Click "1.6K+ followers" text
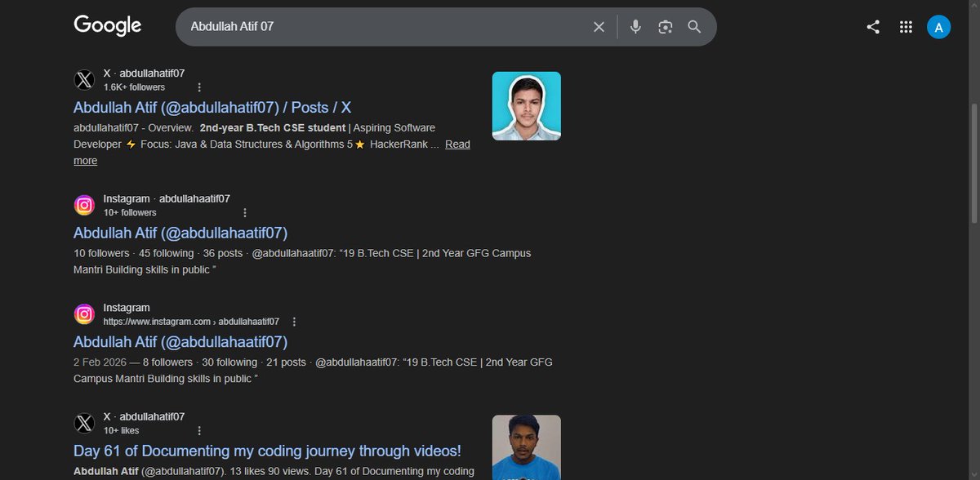980x480 pixels. (x=134, y=87)
